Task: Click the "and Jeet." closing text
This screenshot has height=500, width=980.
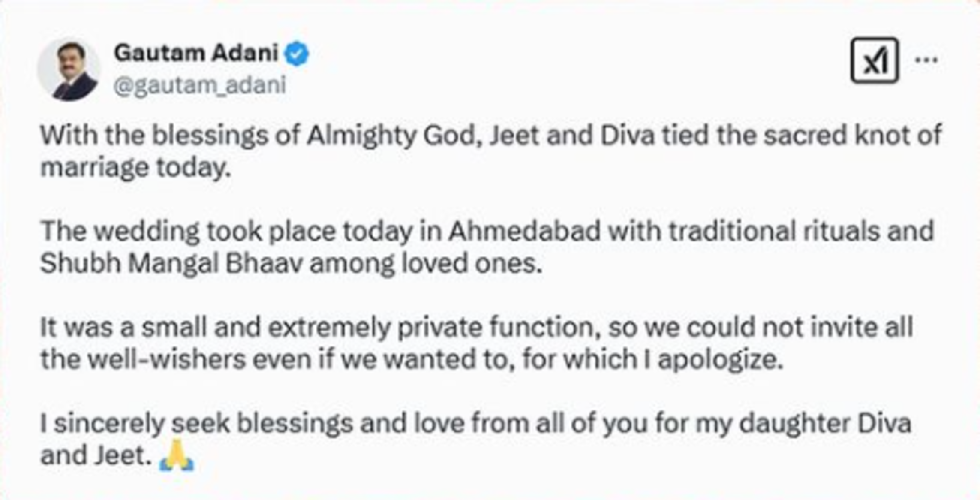Action: pyautogui.click(x=96, y=455)
